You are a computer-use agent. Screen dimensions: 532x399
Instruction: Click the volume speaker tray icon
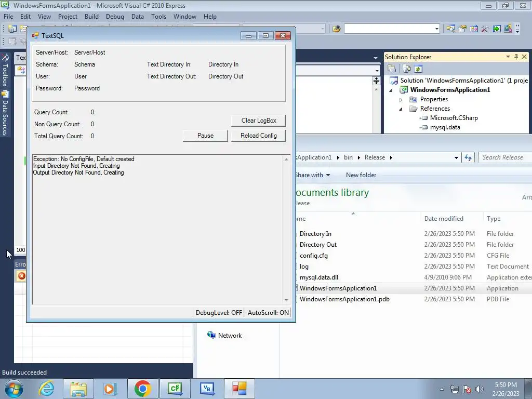(480, 389)
